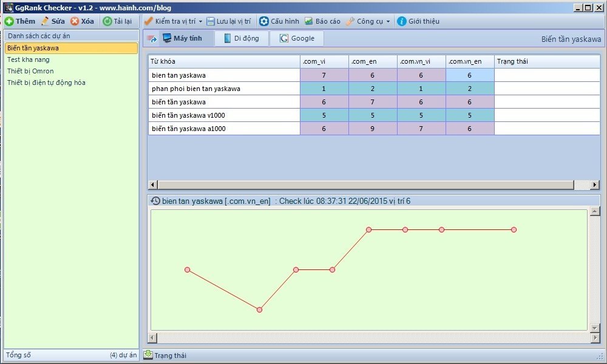Click the .com_en column header
The height and width of the screenshot is (364, 607).
click(x=373, y=61)
